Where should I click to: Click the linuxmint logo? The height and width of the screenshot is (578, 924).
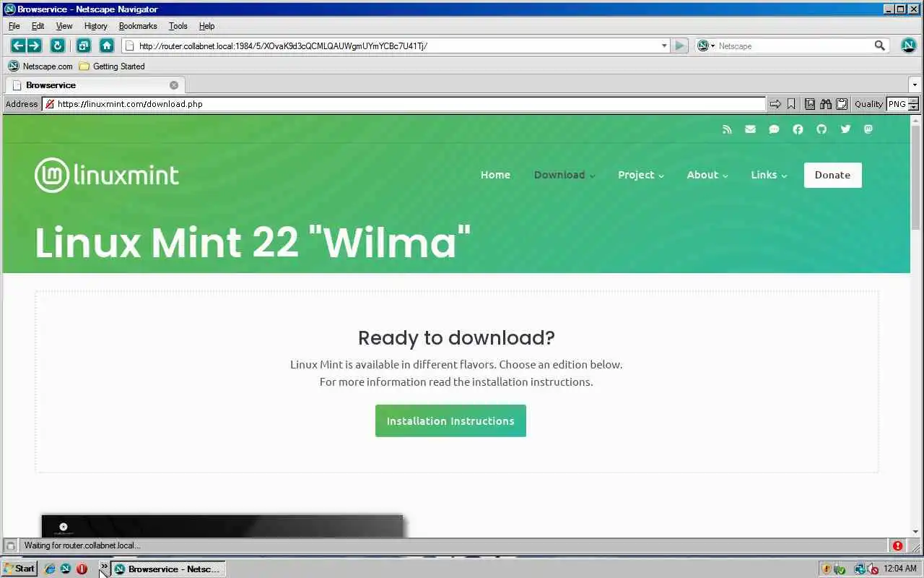coord(107,175)
